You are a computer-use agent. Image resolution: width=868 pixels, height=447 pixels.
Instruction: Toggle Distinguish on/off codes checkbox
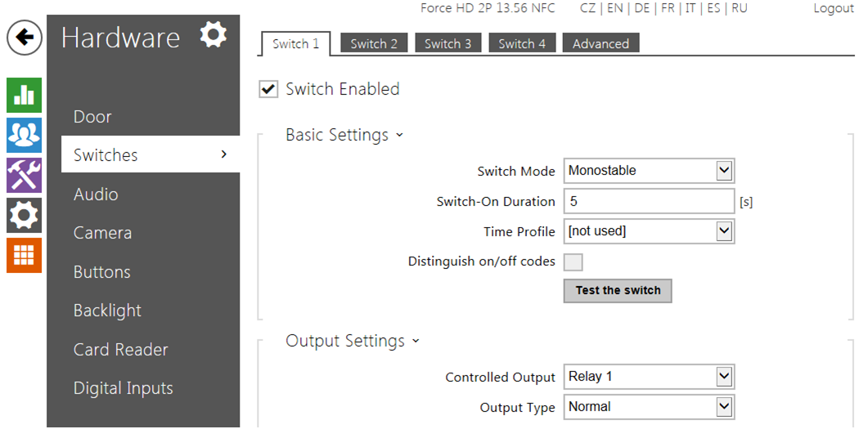(573, 262)
